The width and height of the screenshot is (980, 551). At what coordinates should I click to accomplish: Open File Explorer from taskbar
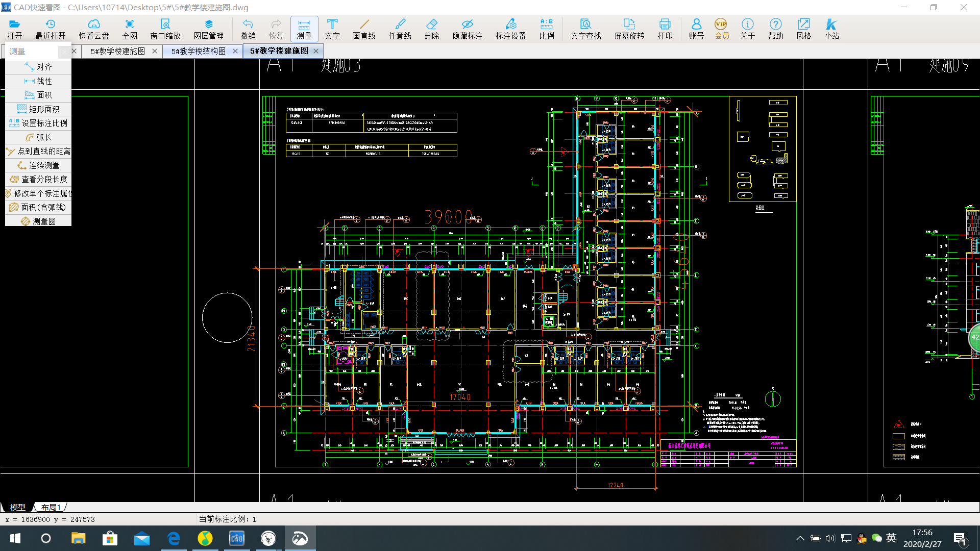tap(78, 538)
